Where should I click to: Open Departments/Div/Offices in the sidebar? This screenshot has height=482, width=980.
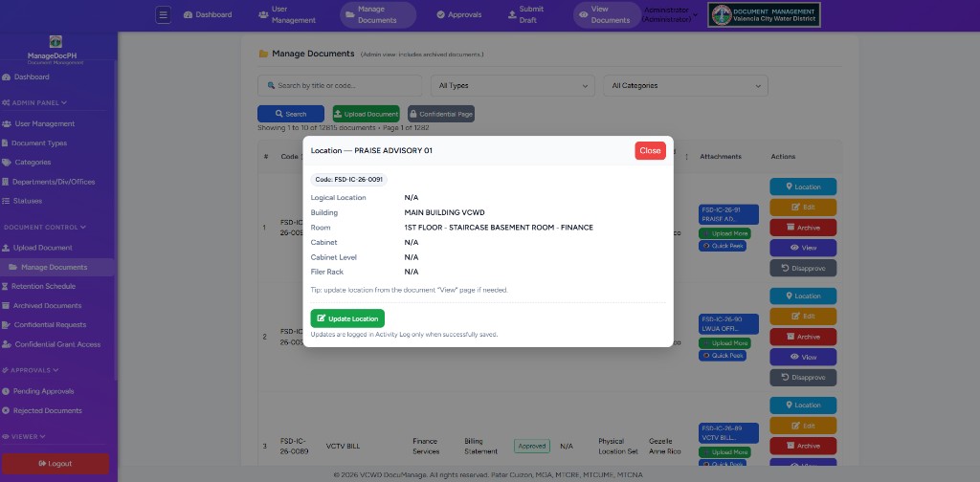(48, 182)
